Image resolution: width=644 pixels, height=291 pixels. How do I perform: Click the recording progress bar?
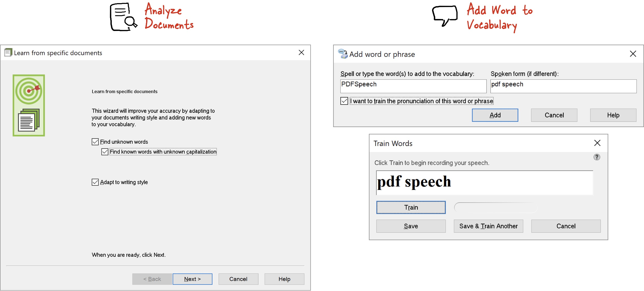click(496, 207)
